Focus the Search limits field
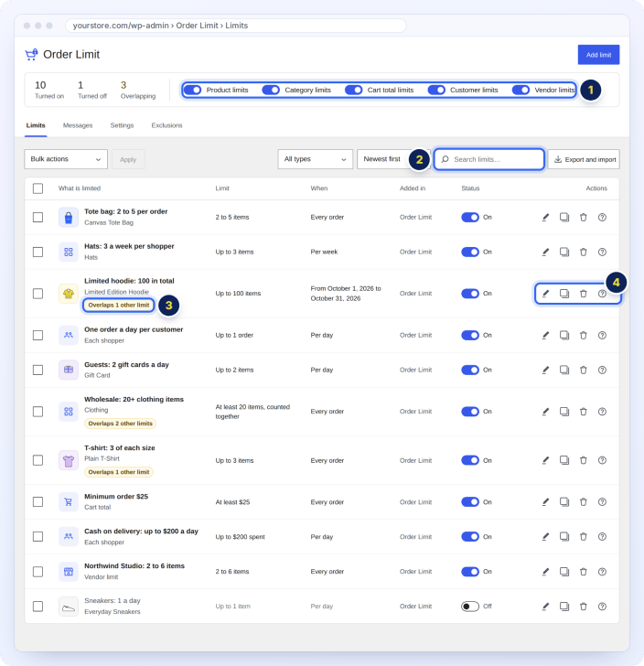This screenshot has width=644, height=666. [x=489, y=159]
